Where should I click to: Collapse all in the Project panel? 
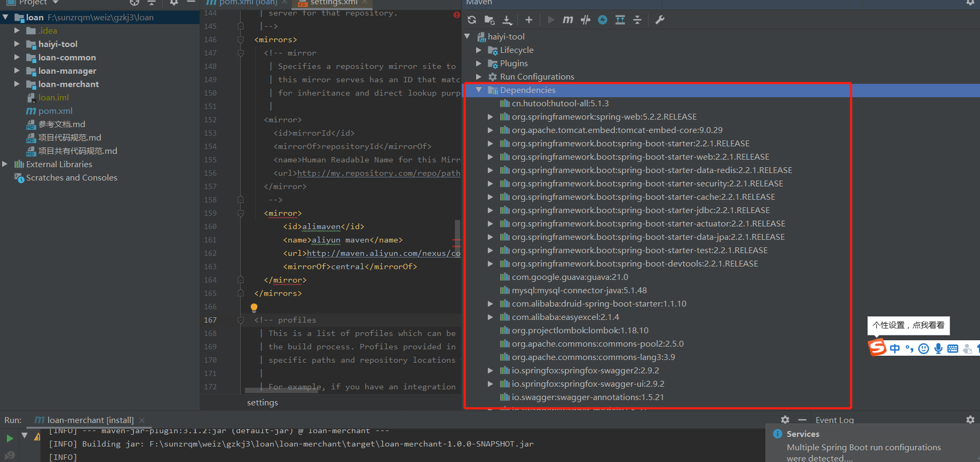[x=152, y=3]
